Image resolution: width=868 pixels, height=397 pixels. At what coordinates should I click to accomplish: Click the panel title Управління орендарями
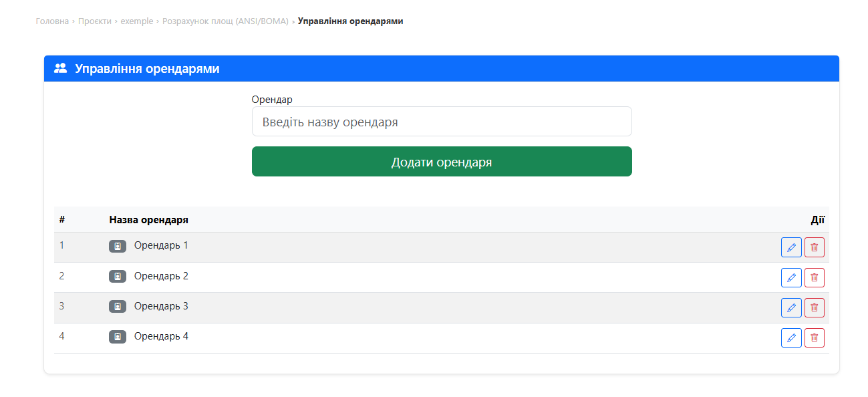[147, 69]
